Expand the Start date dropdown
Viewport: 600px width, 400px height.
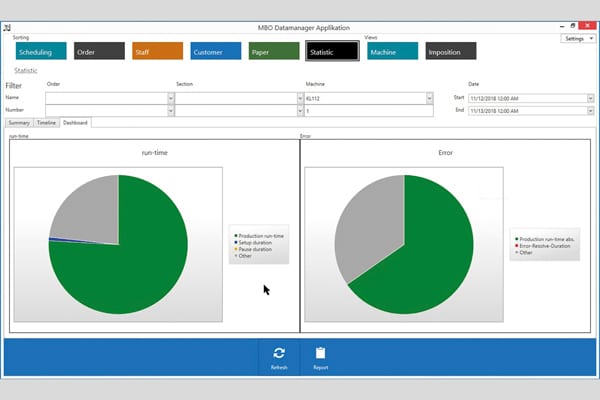coord(590,98)
